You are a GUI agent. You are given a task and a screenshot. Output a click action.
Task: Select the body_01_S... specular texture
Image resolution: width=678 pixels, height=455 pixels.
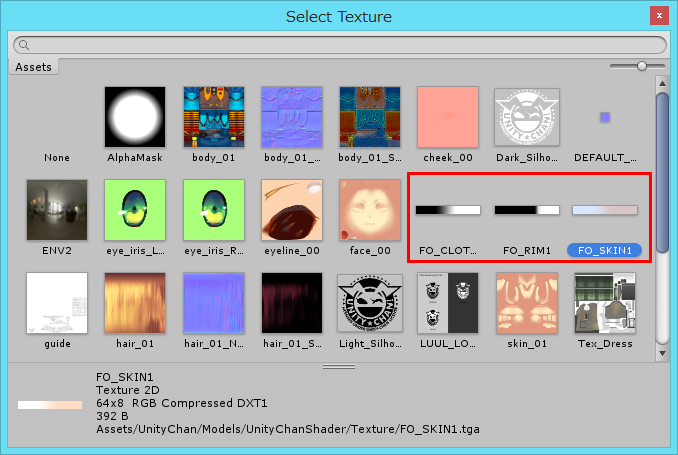(x=370, y=117)
